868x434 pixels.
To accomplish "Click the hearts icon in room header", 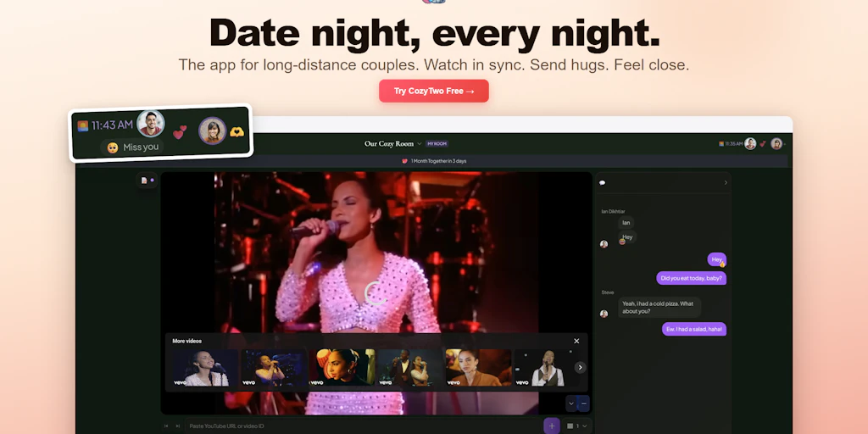I will pos(763,144).
